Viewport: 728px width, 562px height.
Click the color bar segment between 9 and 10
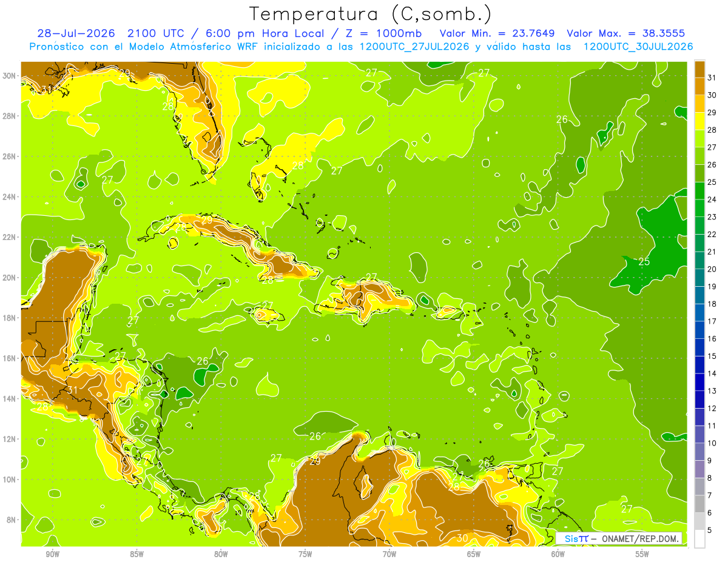[x=699, y=452]
